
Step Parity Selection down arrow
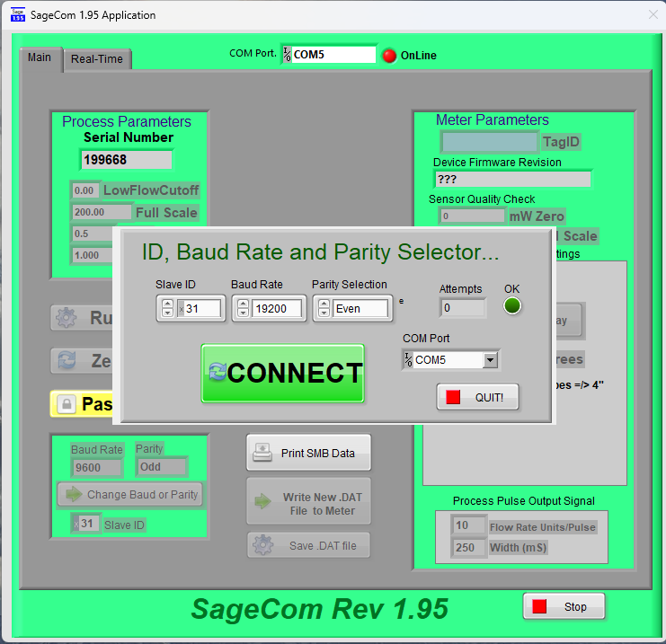point(324,313)
